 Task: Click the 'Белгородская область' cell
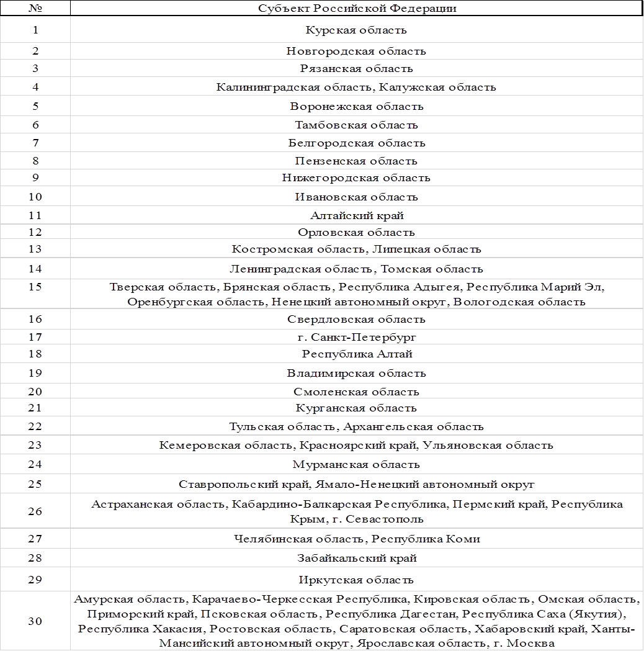tap(357, 142)
